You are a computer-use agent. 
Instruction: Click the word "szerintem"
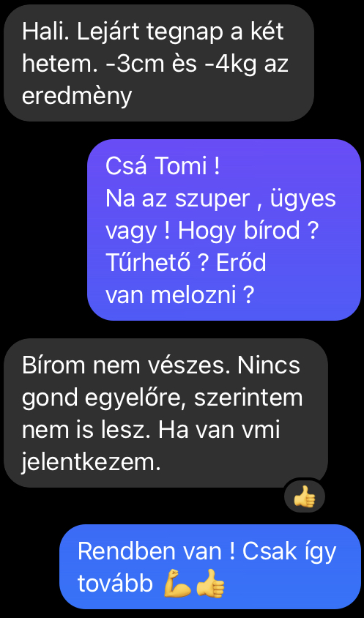[x=248, y=398]
